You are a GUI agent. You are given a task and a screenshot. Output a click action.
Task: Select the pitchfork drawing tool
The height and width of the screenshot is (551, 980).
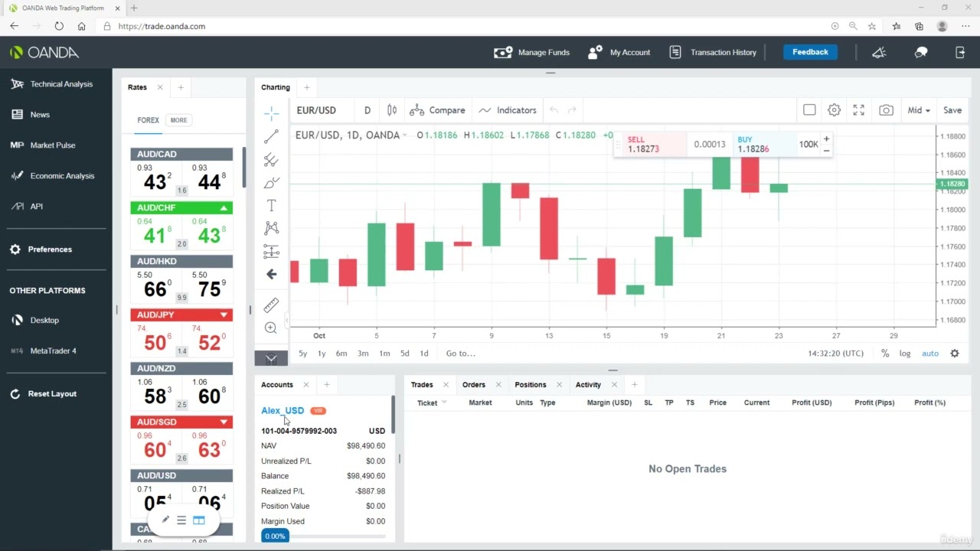click(271, 160)
